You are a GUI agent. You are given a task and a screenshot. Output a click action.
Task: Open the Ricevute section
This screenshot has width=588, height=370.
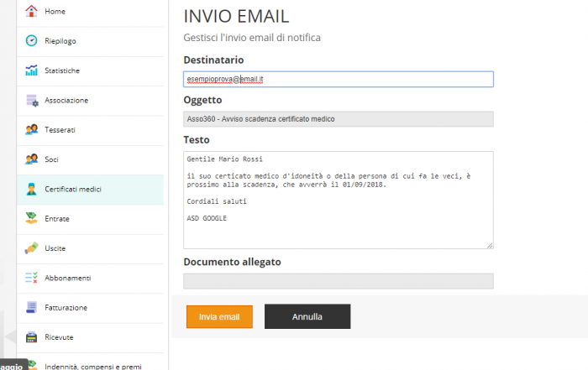[90, 337]
